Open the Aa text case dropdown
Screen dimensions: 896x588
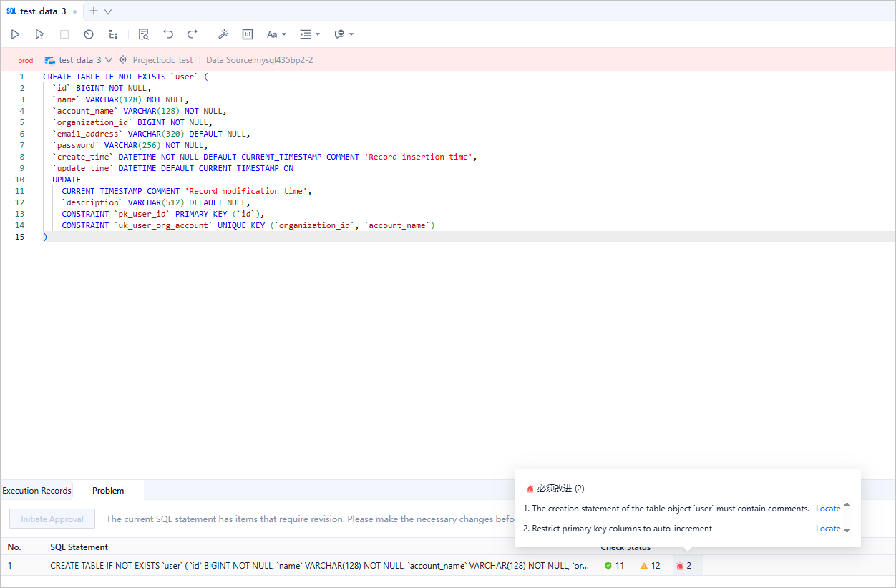[x=276, y=34]
